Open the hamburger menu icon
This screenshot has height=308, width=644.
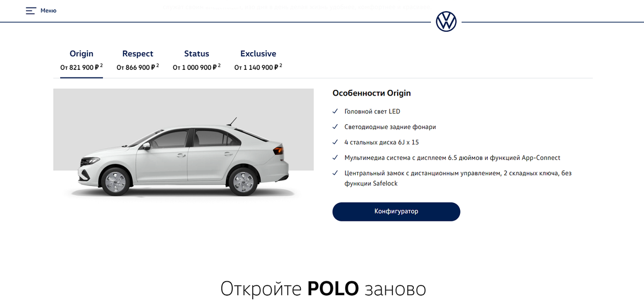pos(31,11)
